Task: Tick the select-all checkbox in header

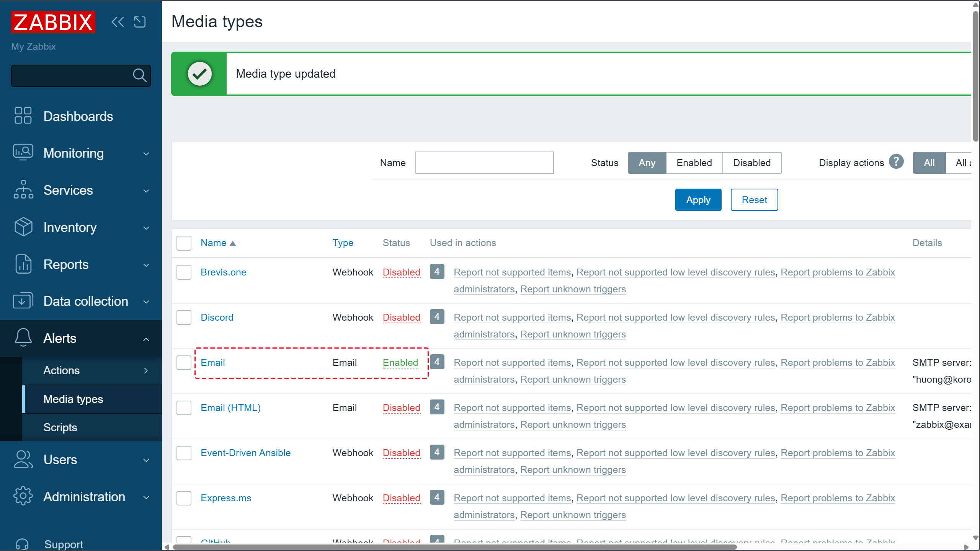Action: point(184,243)
